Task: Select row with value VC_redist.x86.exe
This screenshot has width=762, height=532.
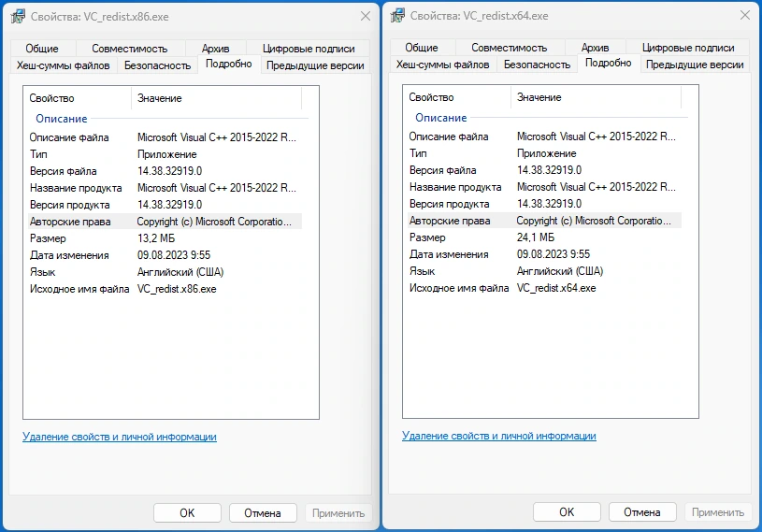Action: [x=165, y=289]
